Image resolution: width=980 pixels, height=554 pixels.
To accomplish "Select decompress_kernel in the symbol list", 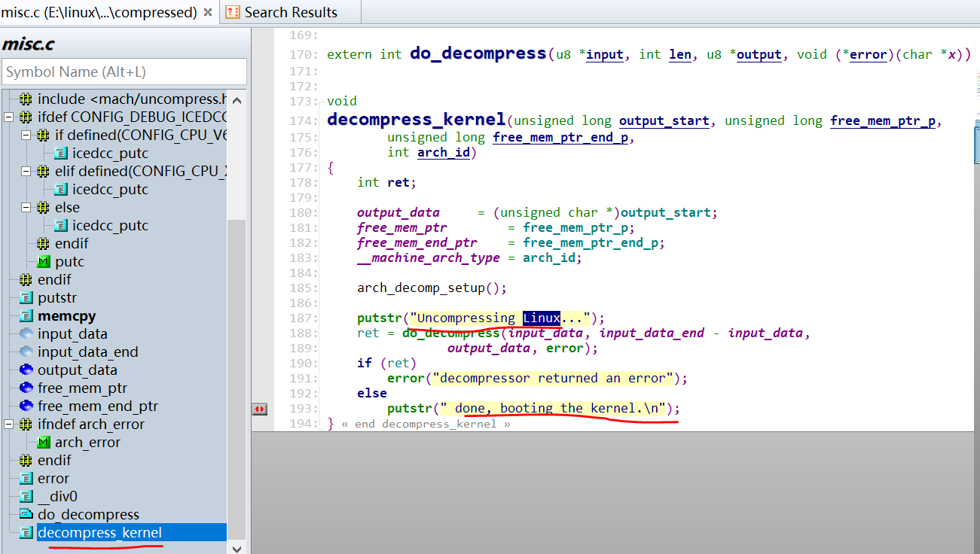I will coord(99,533).
